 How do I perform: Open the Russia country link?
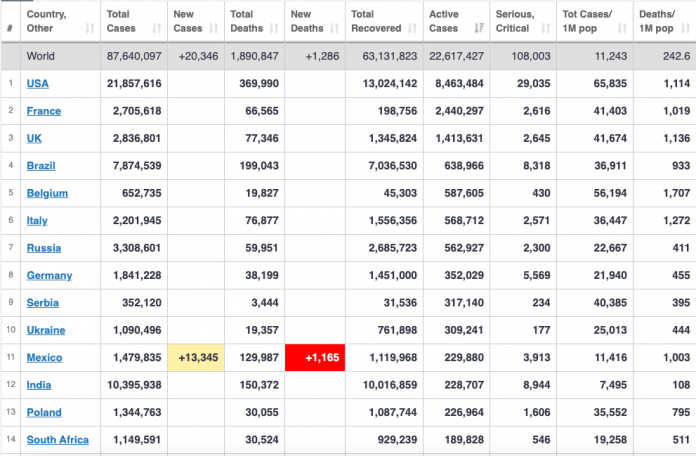pos(44,248)
